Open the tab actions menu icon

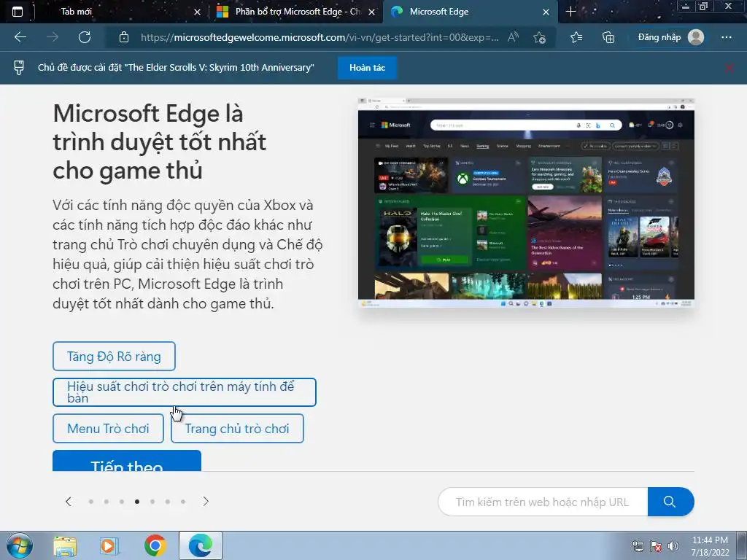point(18,12)
